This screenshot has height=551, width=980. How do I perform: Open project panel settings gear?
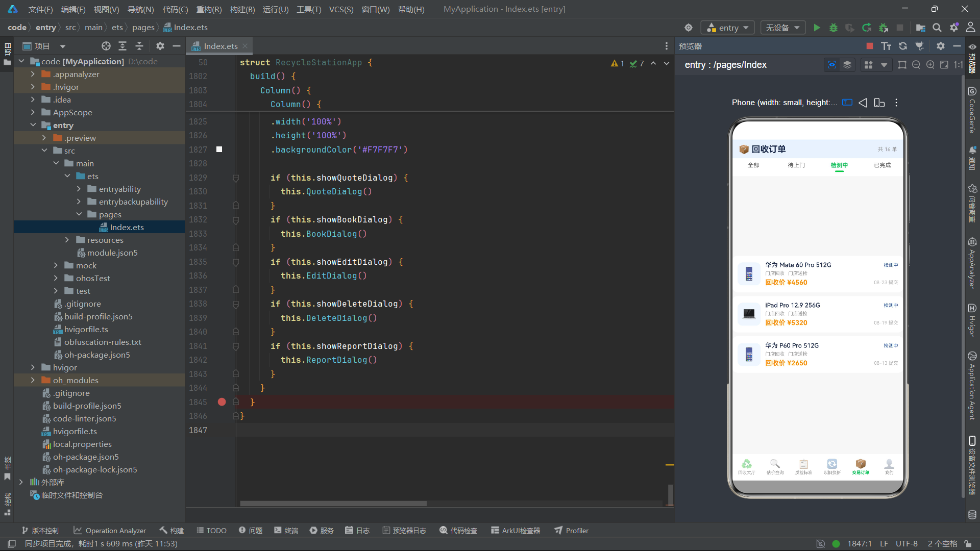(160, 46)
